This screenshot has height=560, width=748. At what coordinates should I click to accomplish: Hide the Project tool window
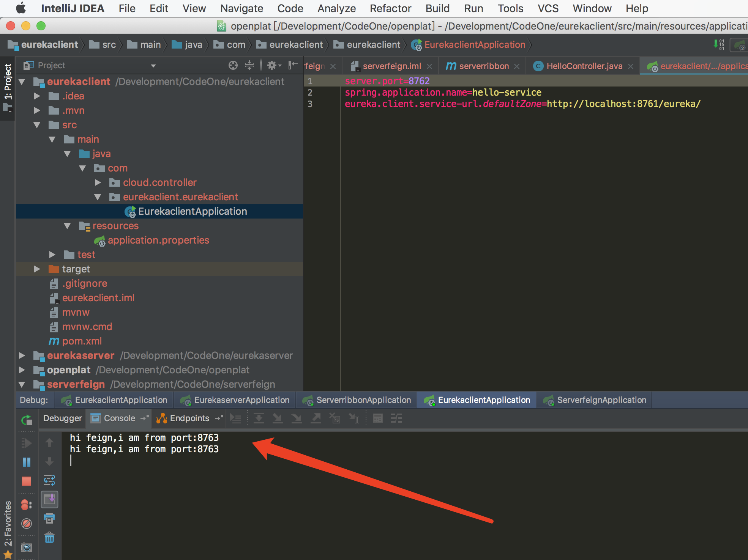tap(293, 65)
